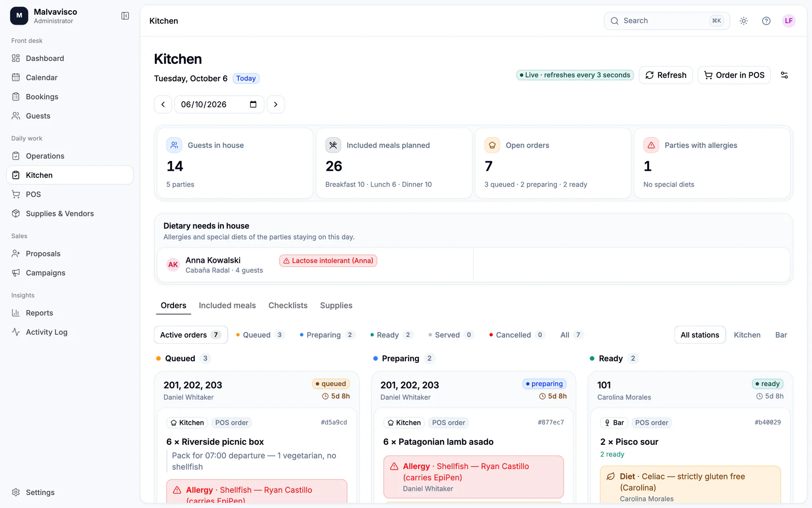The width and height of the screenshot is (812, 508).
Task: Filter orders by Preparing status
Action: 327,335
